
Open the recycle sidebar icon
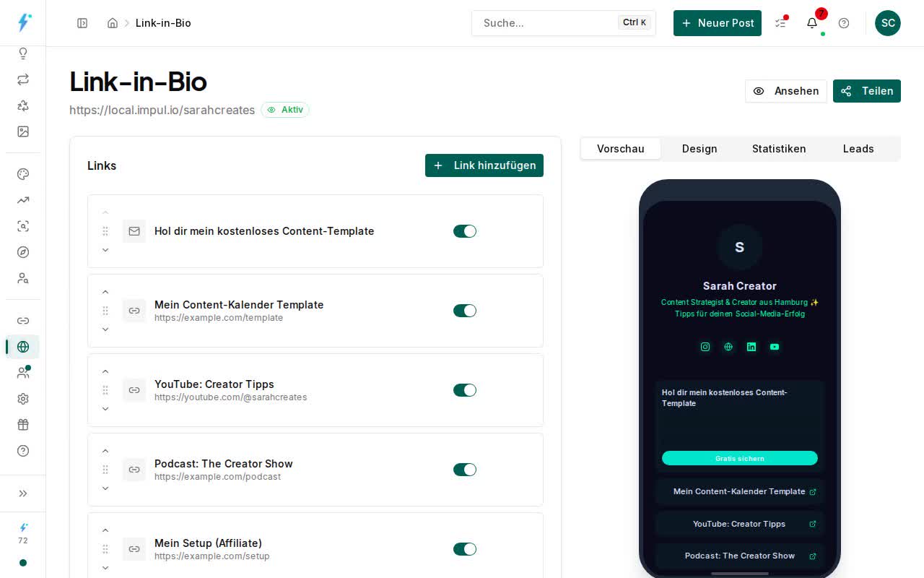[x=23, y=105]
